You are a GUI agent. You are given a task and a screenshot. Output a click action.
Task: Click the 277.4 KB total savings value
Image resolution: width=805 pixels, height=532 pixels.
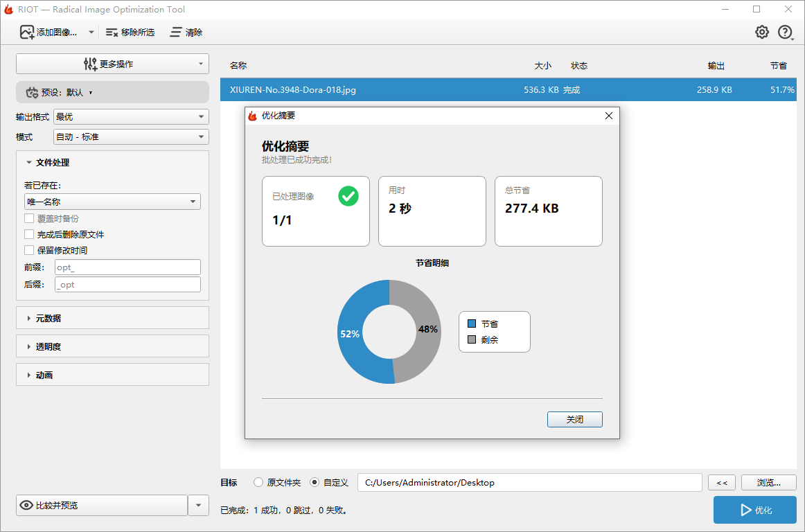pos(532,209)
